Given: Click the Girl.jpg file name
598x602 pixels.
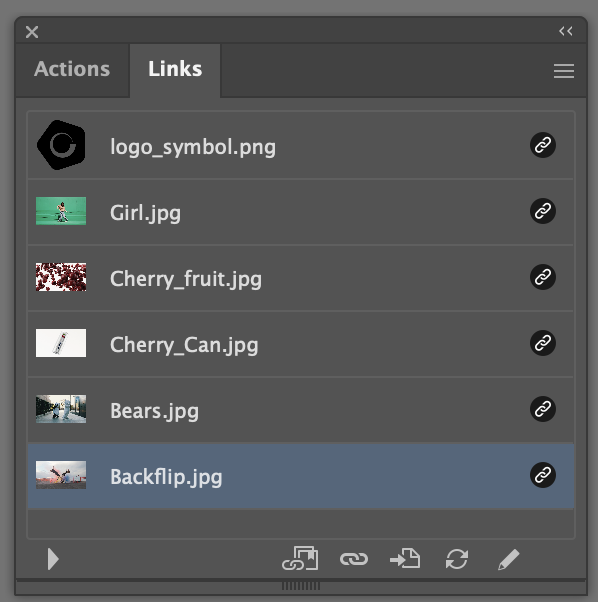Looking at the screenshot, I should click(145, 213).
